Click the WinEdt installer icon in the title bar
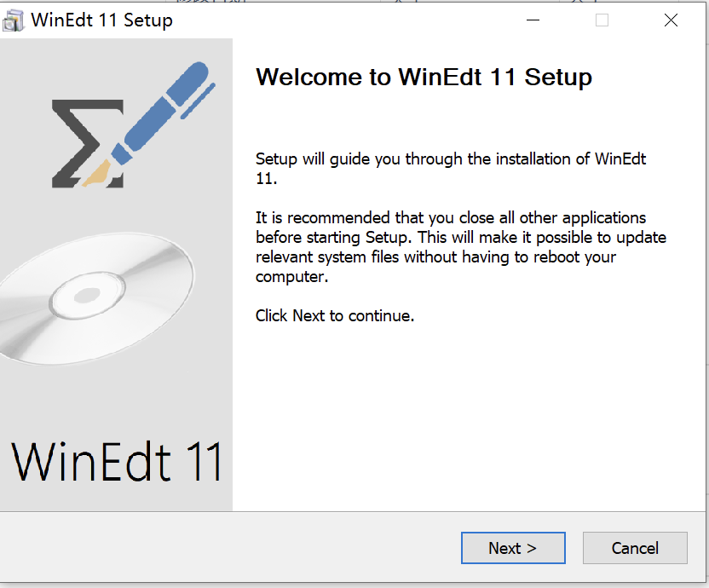 point(14,19)
